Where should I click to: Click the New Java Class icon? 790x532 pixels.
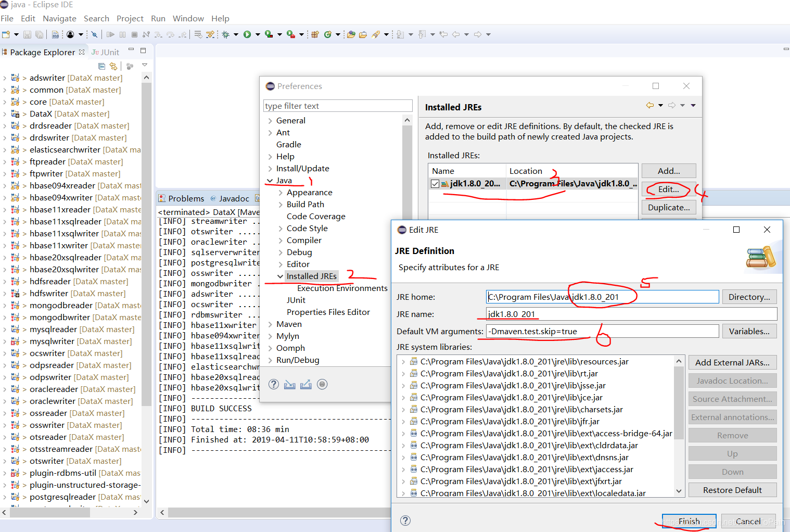[327, 34]
